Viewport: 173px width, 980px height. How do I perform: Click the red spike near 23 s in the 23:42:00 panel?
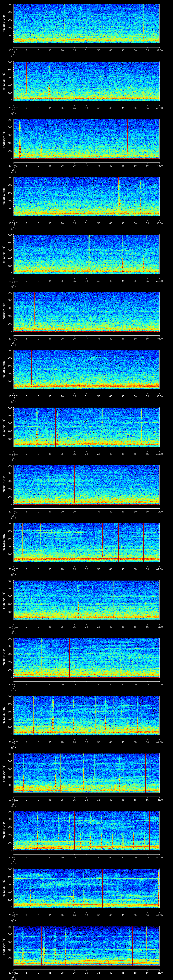click(x=69, y=657)
